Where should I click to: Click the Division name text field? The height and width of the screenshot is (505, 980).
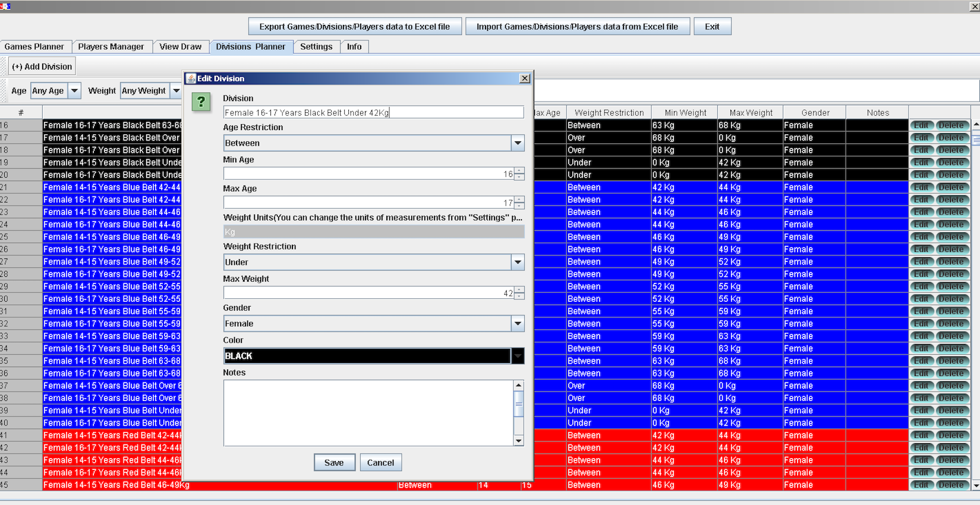tap(373, 112)
